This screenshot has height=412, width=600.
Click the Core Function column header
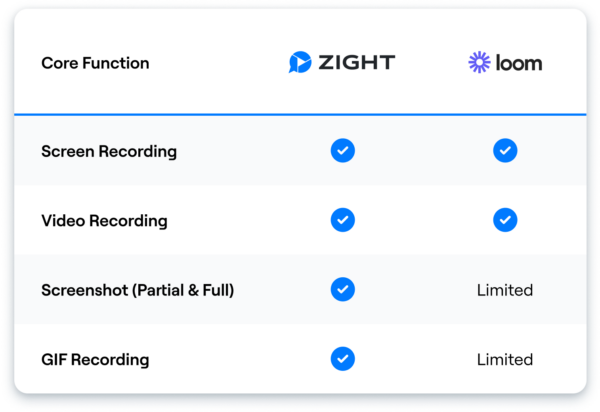pos(95,63)
